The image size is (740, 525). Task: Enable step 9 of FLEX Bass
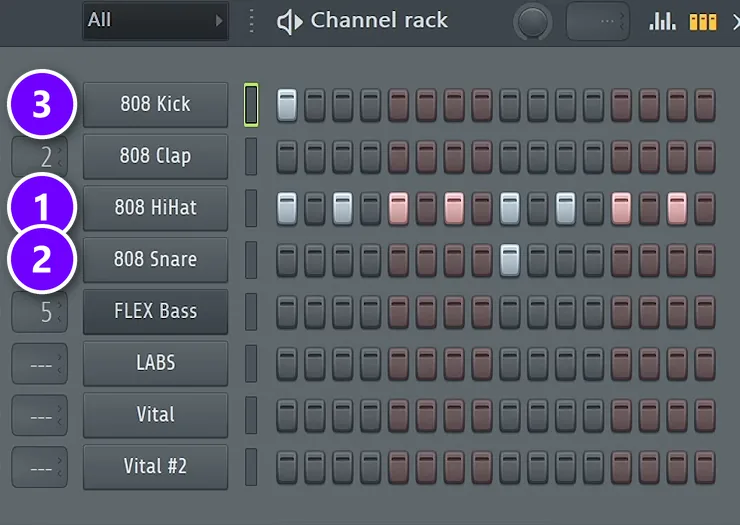(x=510, y=312)
